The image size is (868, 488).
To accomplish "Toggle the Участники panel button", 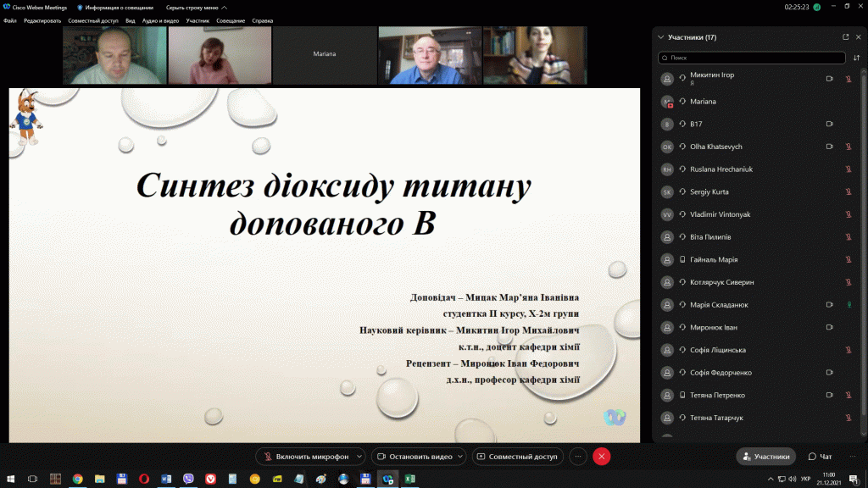I will pos(765,457).
